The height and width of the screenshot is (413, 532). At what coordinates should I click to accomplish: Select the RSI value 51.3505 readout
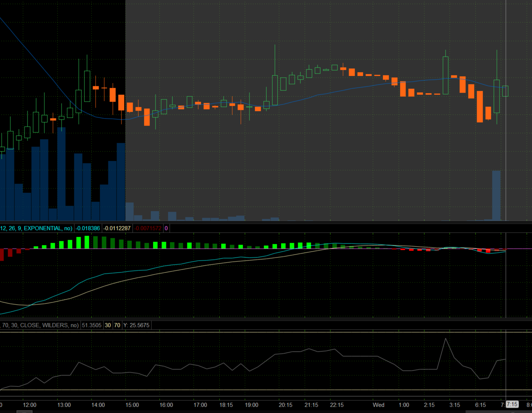point(91,325)
